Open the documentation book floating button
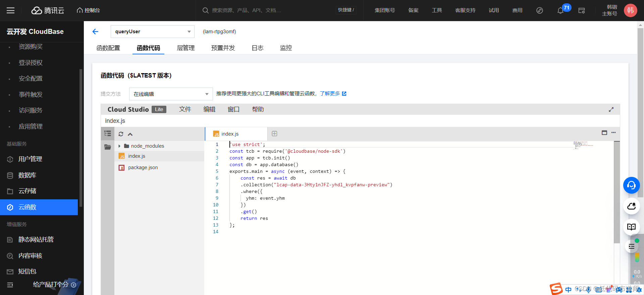This screenshot has width=644, height=295. click(631, 227)
